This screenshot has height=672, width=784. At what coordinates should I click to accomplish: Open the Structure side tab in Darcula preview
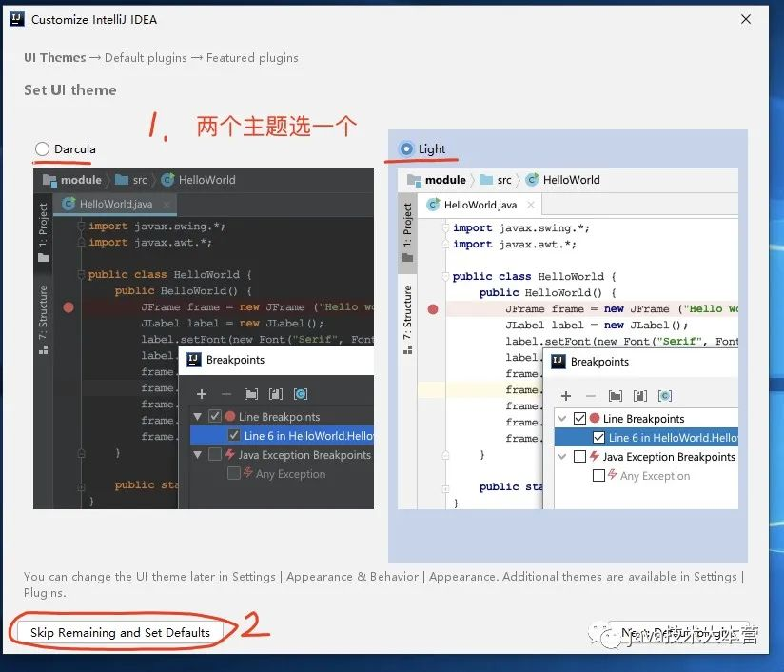[43, 319]
